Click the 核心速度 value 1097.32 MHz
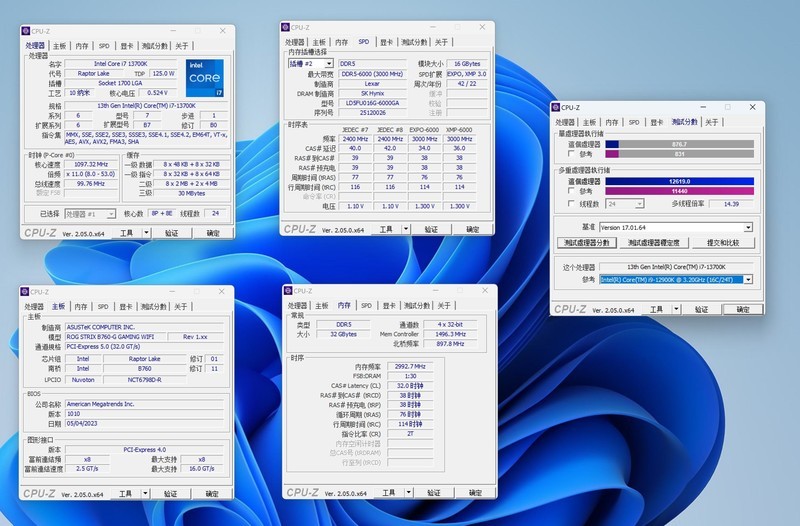The width and height of the screenshot is (800, 526). (x=91, y=164)
